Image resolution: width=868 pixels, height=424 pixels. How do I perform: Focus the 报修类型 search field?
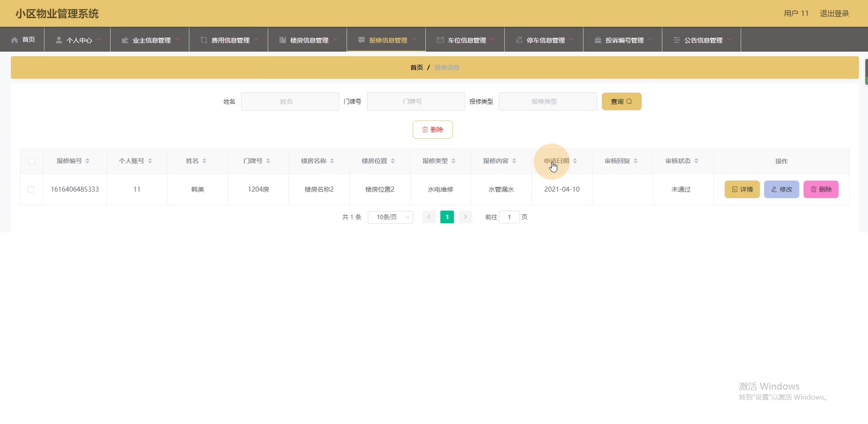[x=548, y=101]
